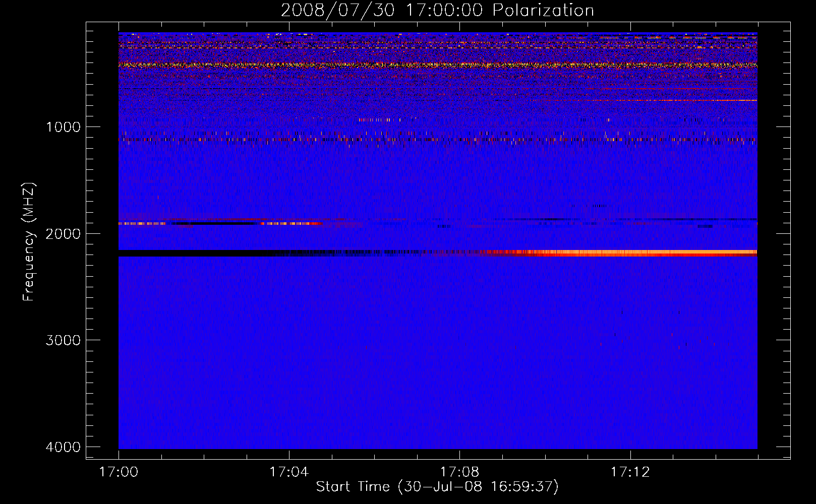816x504 pixels.
Task: Click the "17:00" time tick label
Action: pyautogui.click(x=119, y=472)
